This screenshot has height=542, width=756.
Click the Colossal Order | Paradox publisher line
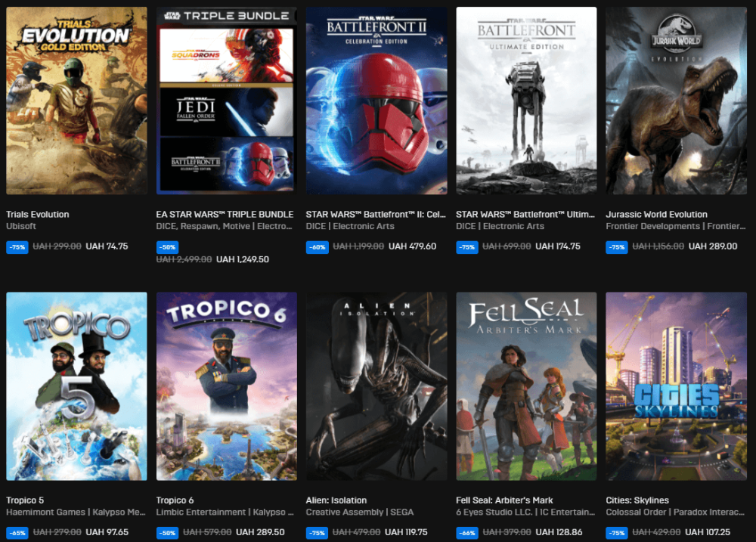[x=675, y=512]
